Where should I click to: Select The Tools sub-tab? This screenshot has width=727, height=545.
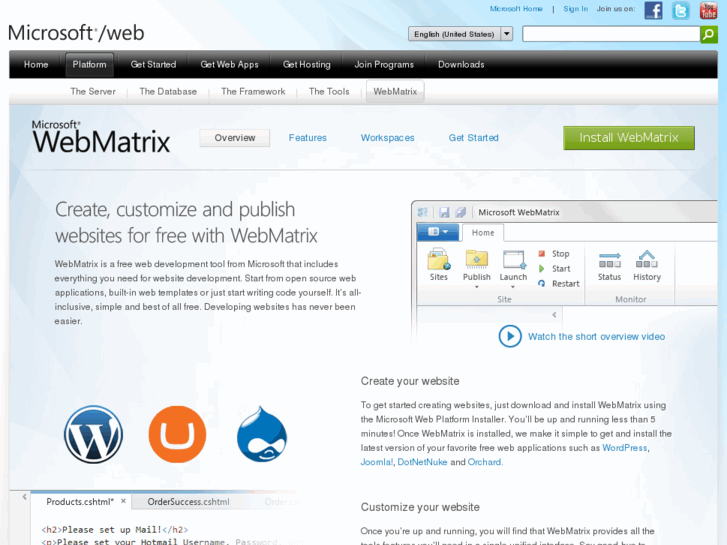(329, 91)
